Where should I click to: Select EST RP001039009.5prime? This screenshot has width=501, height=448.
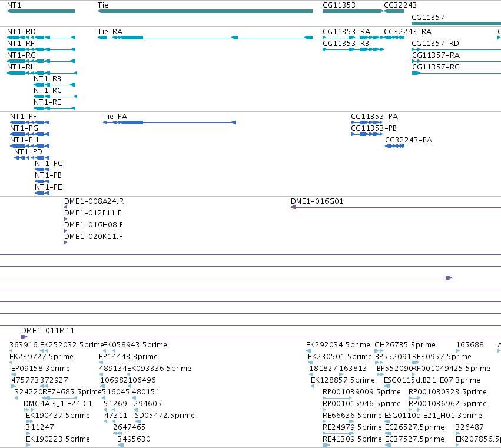pyautogui.click(x=361, y=393)
